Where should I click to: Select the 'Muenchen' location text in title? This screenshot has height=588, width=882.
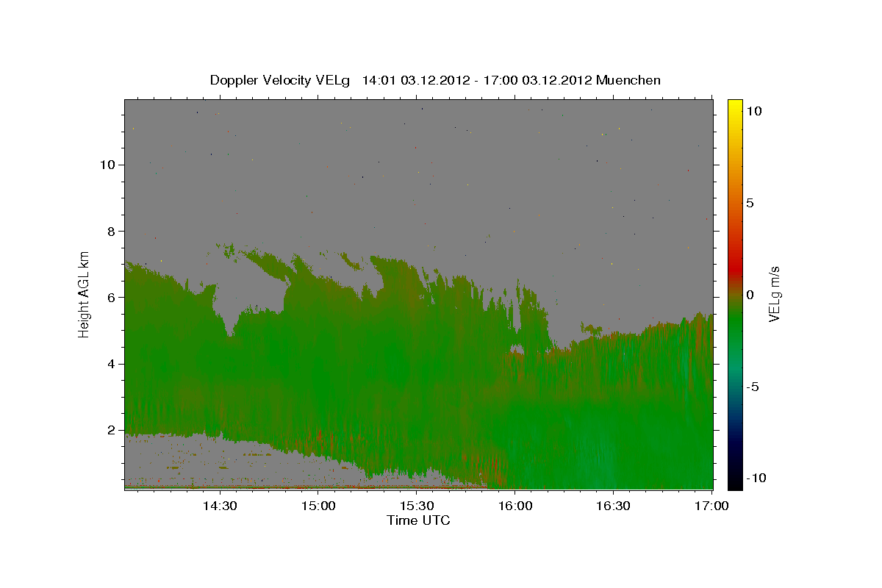pos(628,80)
